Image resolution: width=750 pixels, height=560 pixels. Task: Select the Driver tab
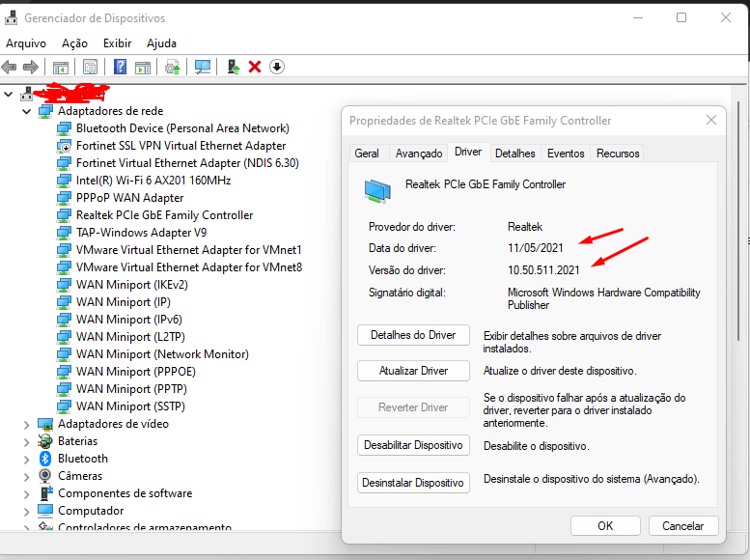[468, 152]
